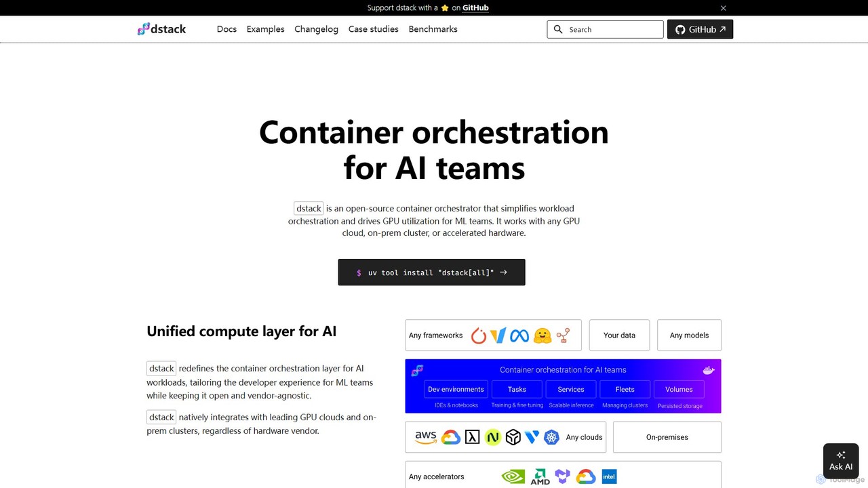The image size is (868, 488).
Task: Follow the GitHub link in the top banner
Action: click(x=475, y=8)
